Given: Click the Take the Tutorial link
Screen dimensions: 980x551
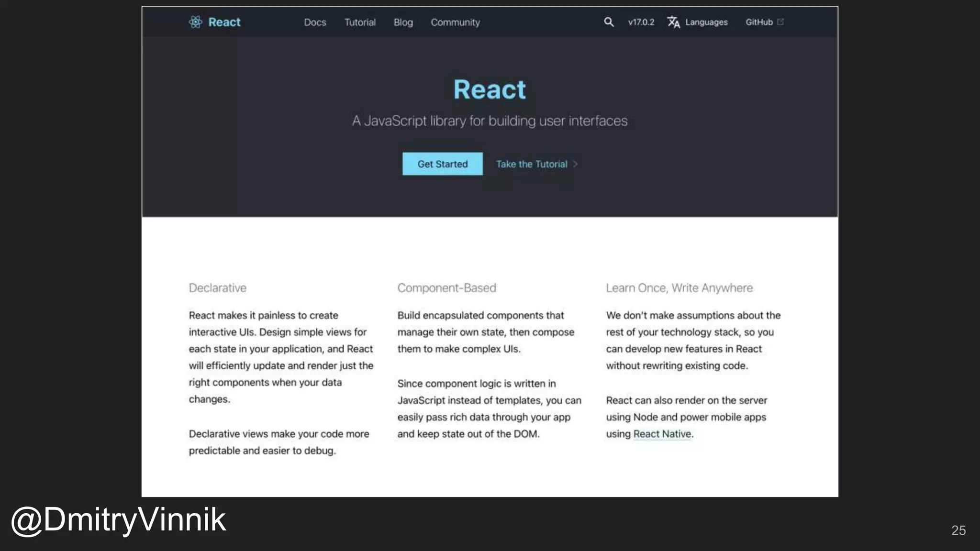Looking at the screenshot, I should point(531,164).
